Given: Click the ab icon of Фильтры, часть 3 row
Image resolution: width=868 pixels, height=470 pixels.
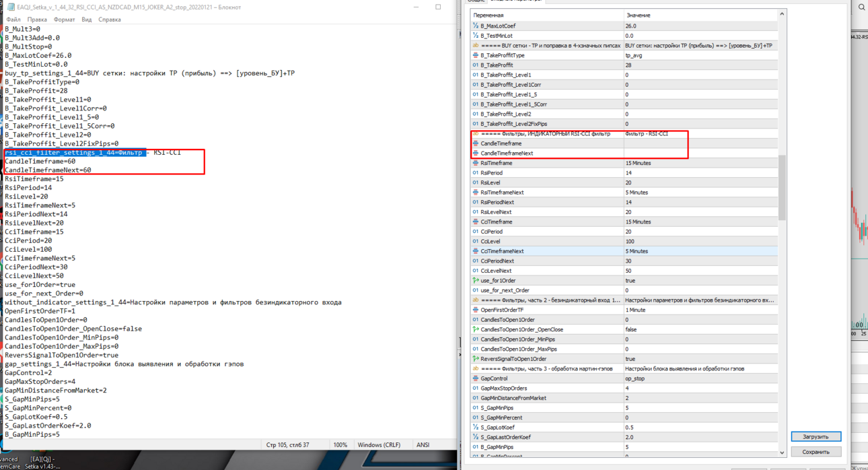Looking at the screenshot, I should tap(476, 369).
